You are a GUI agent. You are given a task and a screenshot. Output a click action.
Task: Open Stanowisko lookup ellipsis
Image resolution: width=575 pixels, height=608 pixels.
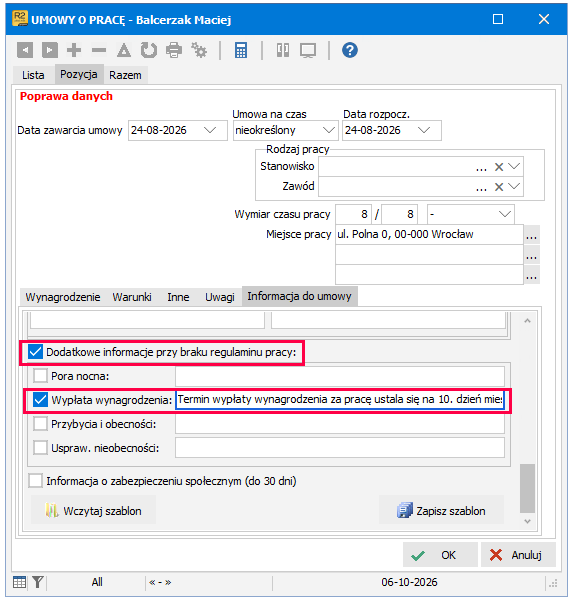tap(481, 168)
